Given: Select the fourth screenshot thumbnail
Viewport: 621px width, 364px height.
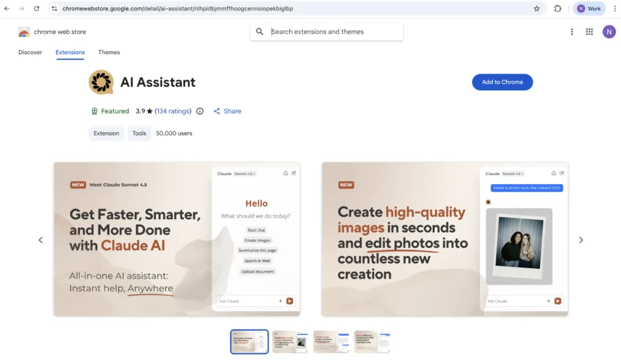Looking at the screenshot, I should 372,342.
